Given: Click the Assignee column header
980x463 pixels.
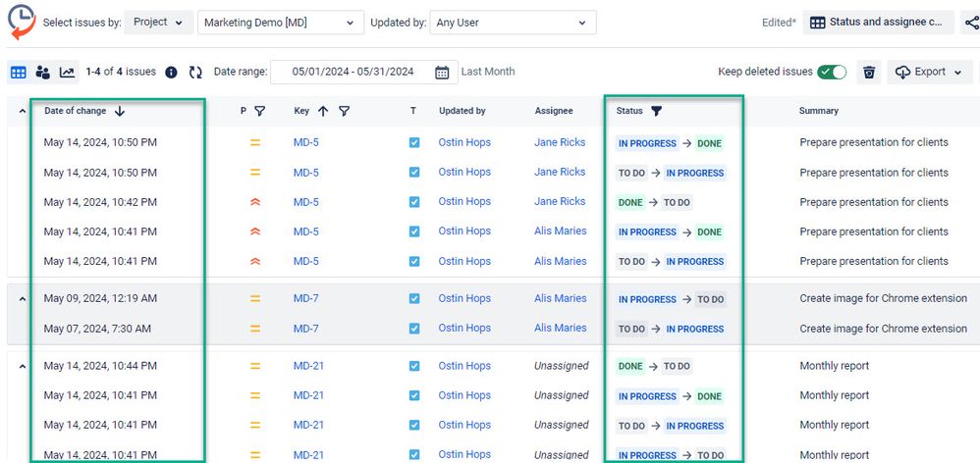Looking at the screenshot, I should [554, 111].
